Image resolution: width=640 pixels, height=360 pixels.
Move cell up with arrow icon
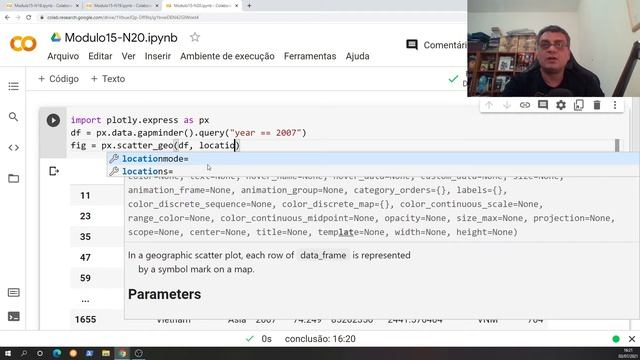[489, 105]
